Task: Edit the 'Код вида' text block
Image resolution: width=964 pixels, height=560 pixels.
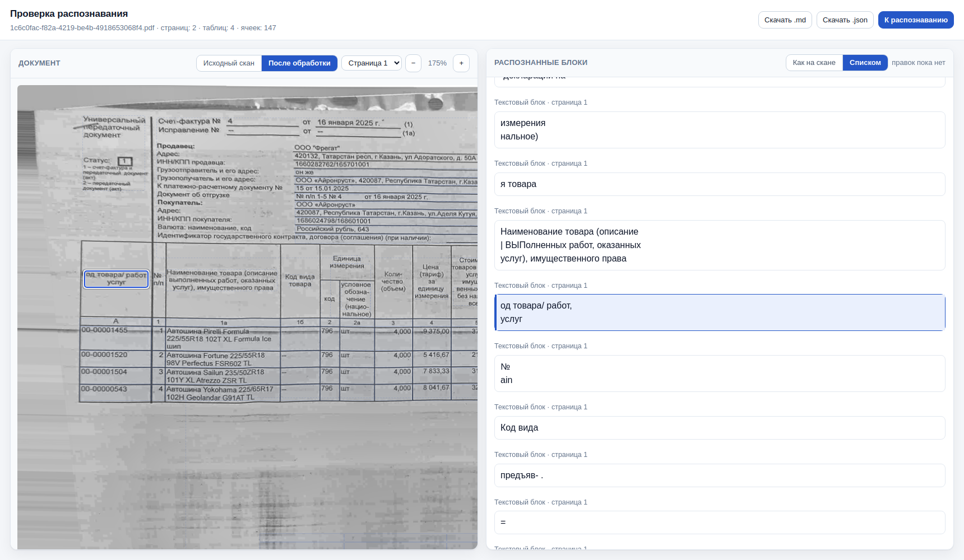Action: tap(720, 428)
